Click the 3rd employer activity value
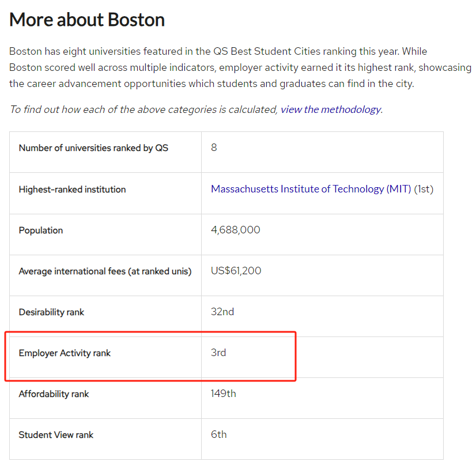Screen dimensions: 476x469 [218, 353]
